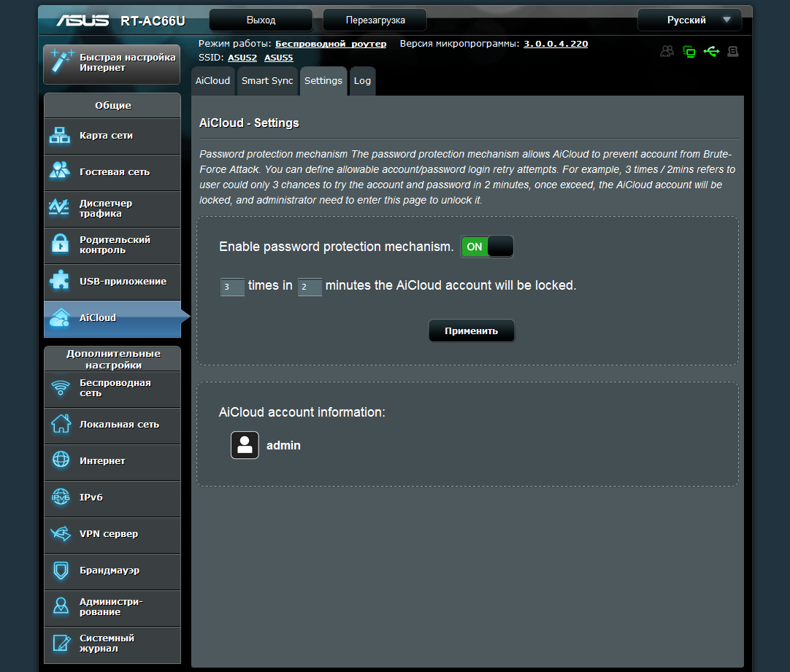
Task: Click the Administration person icon
Action: 61,606
